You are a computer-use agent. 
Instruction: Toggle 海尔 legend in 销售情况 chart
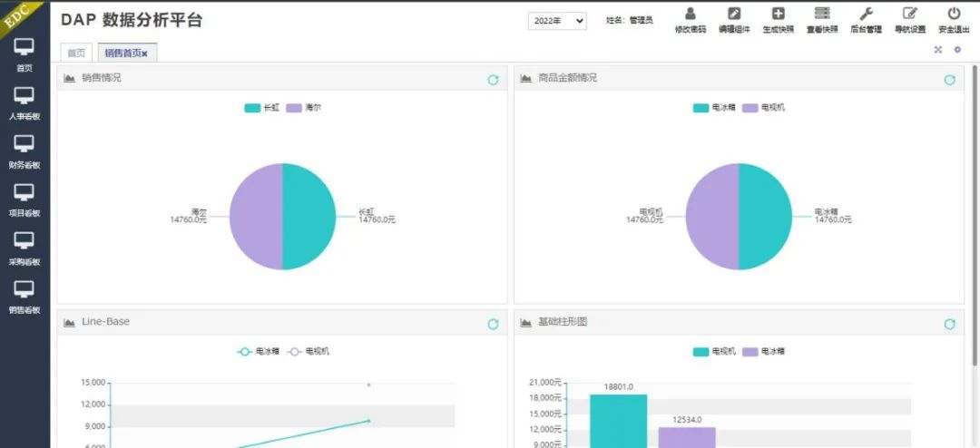click(304, 108)
